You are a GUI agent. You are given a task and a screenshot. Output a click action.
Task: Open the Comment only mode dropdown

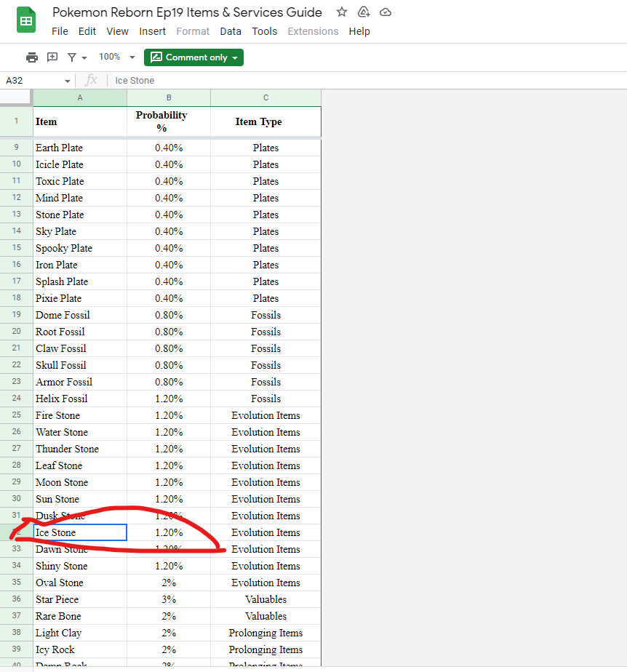193,57
